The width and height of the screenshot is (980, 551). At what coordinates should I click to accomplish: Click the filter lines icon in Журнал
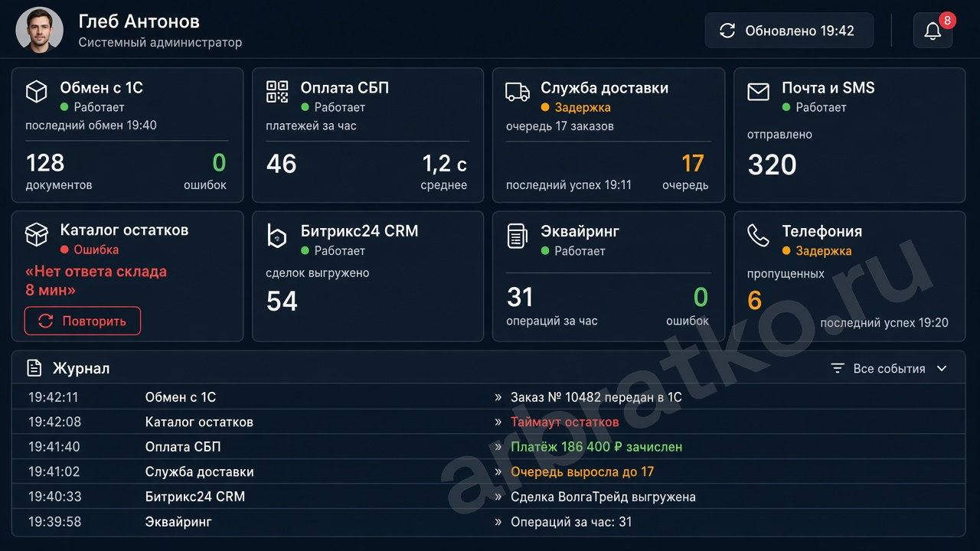point(838,369)
